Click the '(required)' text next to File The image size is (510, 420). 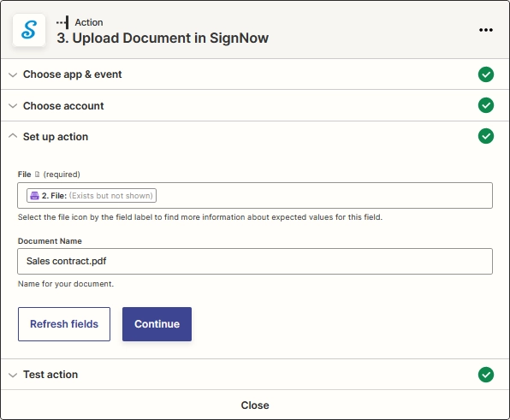click(62, 175)
